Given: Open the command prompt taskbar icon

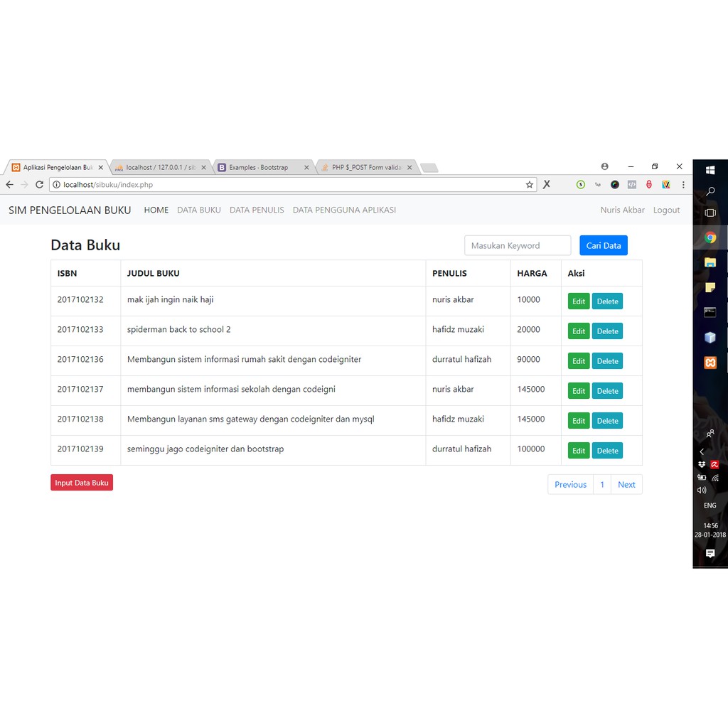Looking at the screenshot, I should (x=710, y=313).
